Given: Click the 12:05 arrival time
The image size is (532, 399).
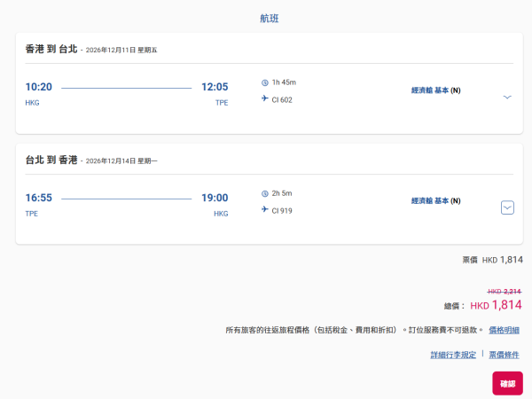Looking at the screenshot, I should [215, 87].
